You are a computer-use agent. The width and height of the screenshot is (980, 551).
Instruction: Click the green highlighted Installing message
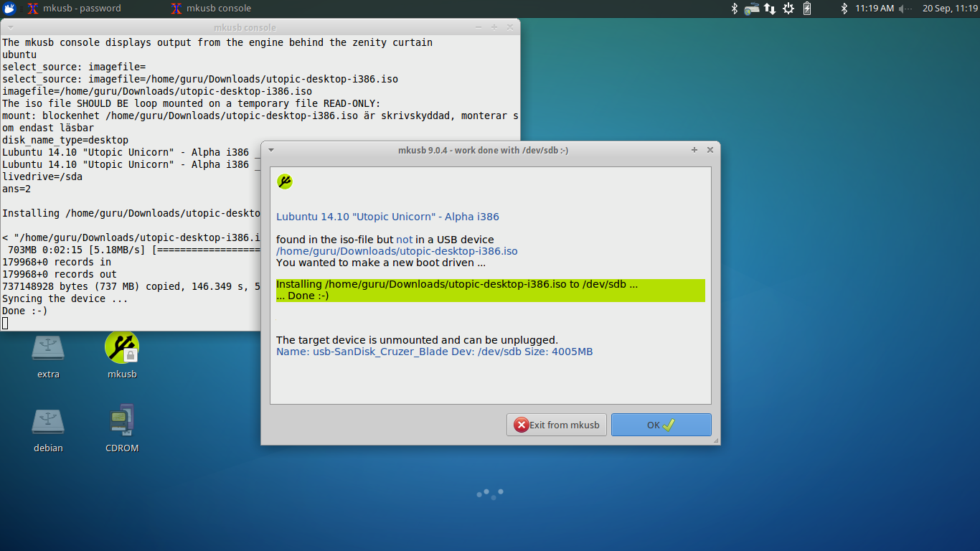[x=491, y=290]
